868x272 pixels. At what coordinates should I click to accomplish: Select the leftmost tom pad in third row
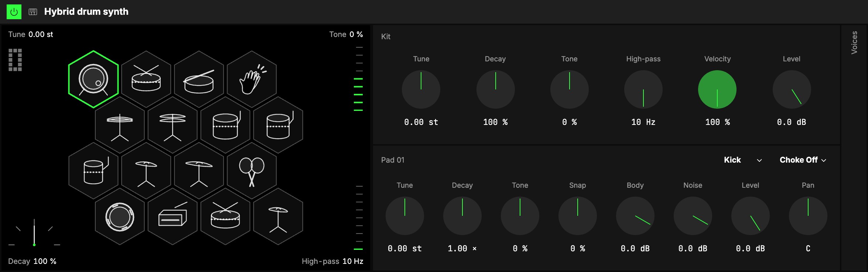tap(93, 171)
